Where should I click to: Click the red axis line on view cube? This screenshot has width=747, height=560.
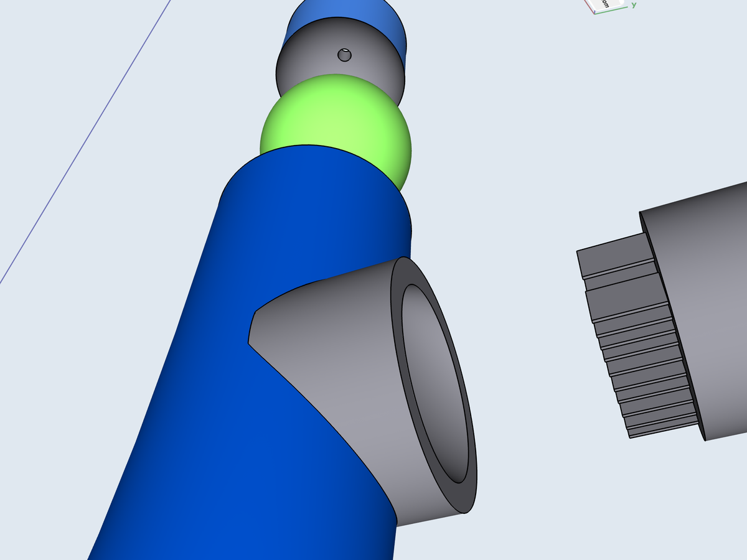coord(590,7)
